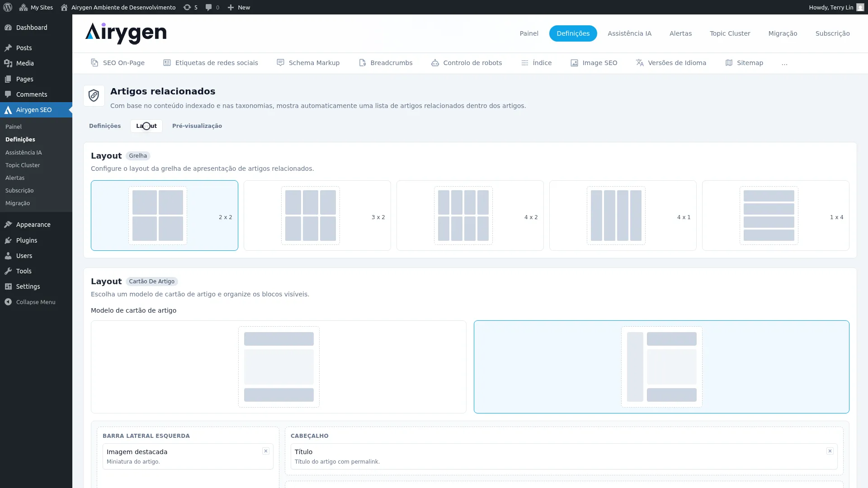Viewport: 868px width, 488px height.
Task: Open the Subscrição top navigation tab
Action: click(x=832, y=33)
